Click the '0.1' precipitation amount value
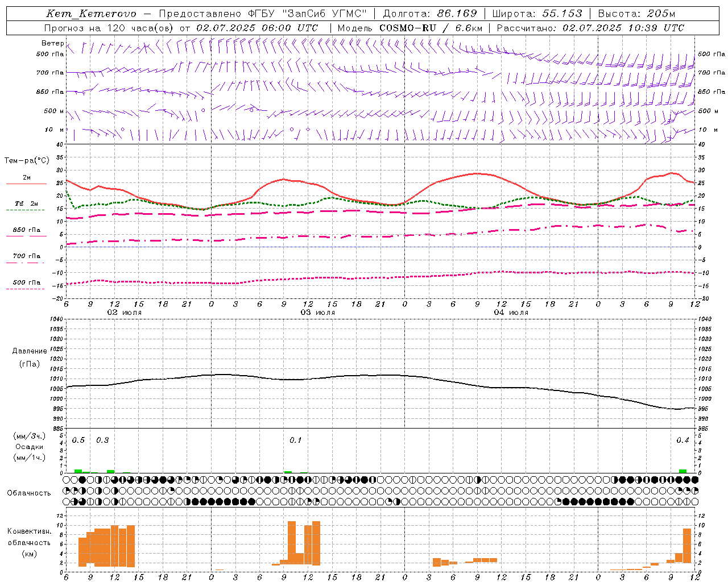Image resolution: width=728 pixels, height=582 pixels. (x=296, y=440)
